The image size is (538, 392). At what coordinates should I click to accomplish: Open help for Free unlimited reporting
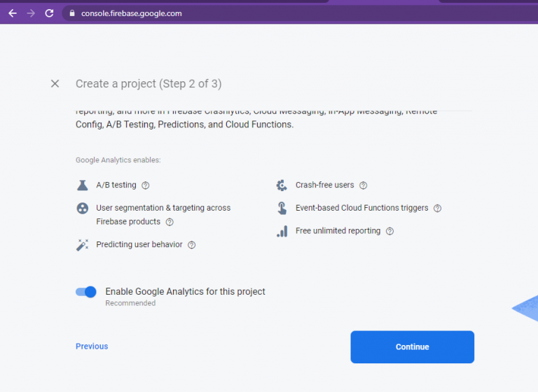pyautogui.click(x=389, y=231)
